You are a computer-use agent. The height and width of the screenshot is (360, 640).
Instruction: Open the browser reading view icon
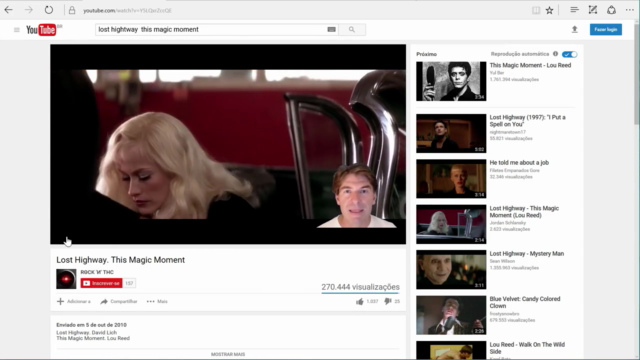click(536, 11)
